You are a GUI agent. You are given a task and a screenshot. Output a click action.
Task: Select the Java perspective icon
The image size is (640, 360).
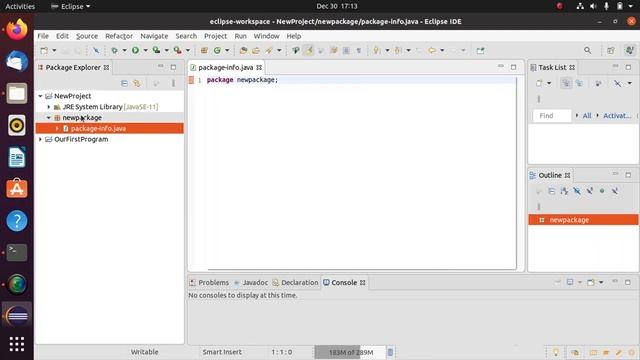(x=630, y=50)
